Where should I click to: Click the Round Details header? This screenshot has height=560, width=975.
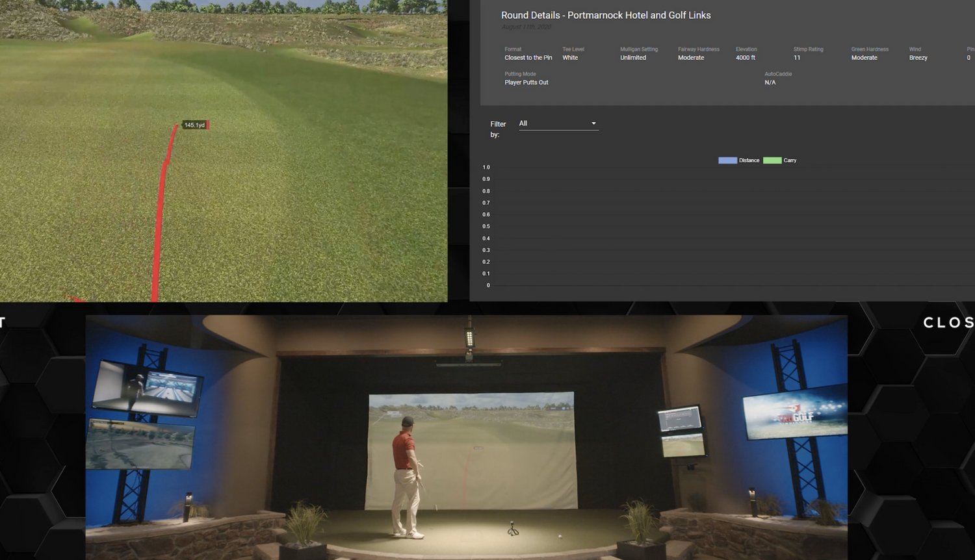coord(605,15)
